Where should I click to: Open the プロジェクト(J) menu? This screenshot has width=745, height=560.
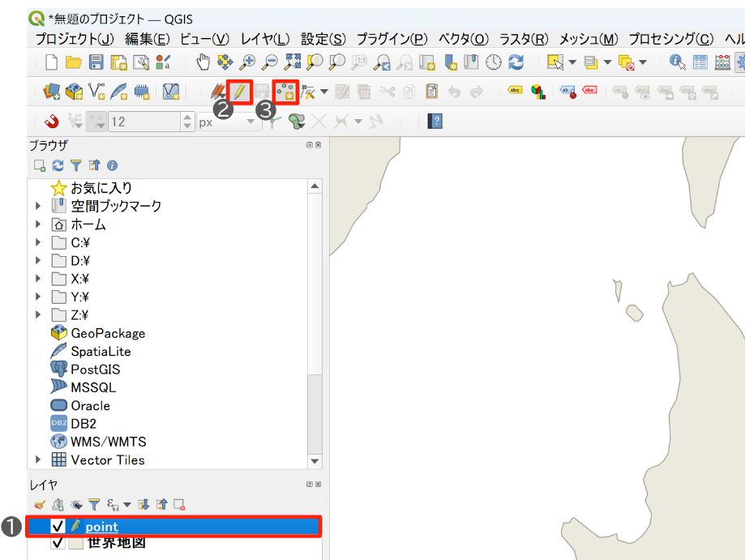point(75,38)
